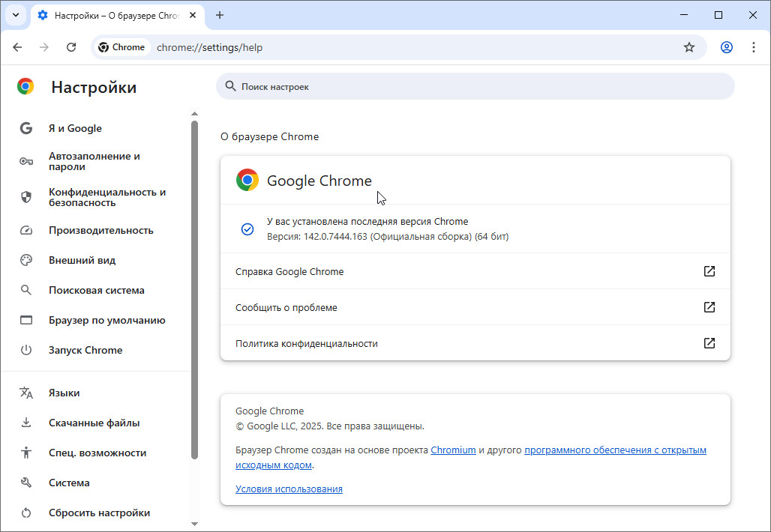This screenshot has height=532, width=771.
Task: Open the profile avatar icon
Action: tap(726, 47)
